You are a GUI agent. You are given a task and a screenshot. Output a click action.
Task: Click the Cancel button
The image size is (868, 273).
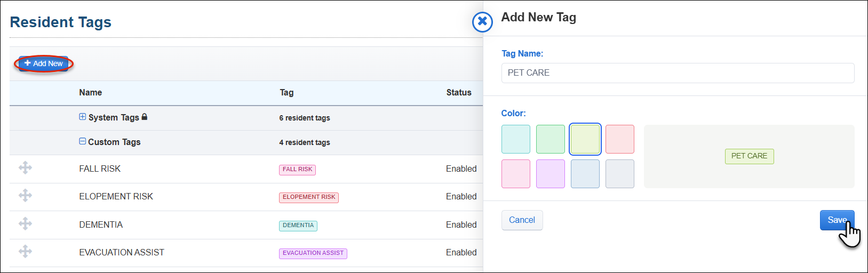pos(522,220)
